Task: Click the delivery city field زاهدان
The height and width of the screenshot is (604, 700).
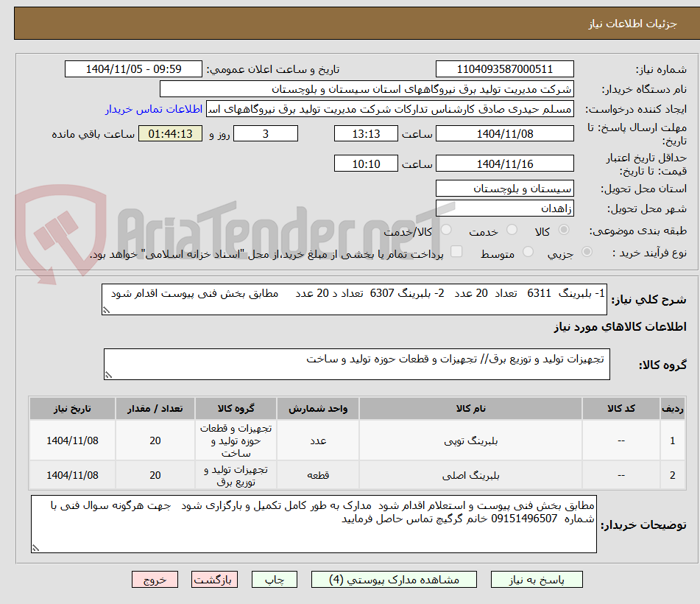Action: click(x=504, y=208)
